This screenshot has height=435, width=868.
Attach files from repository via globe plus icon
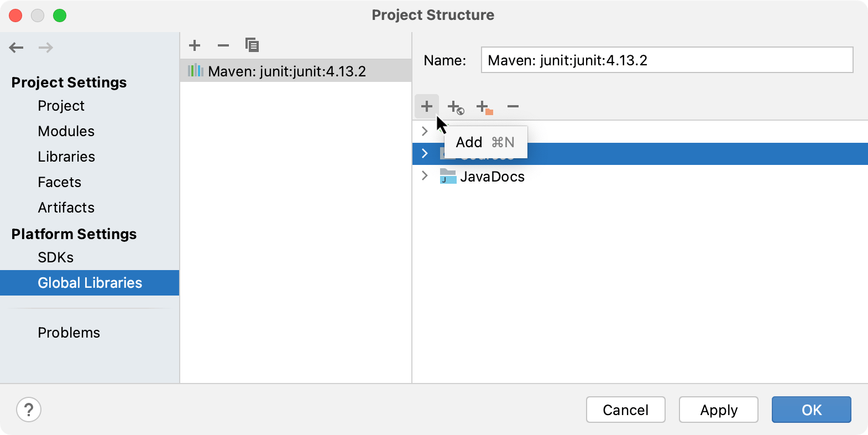[456, 107]
